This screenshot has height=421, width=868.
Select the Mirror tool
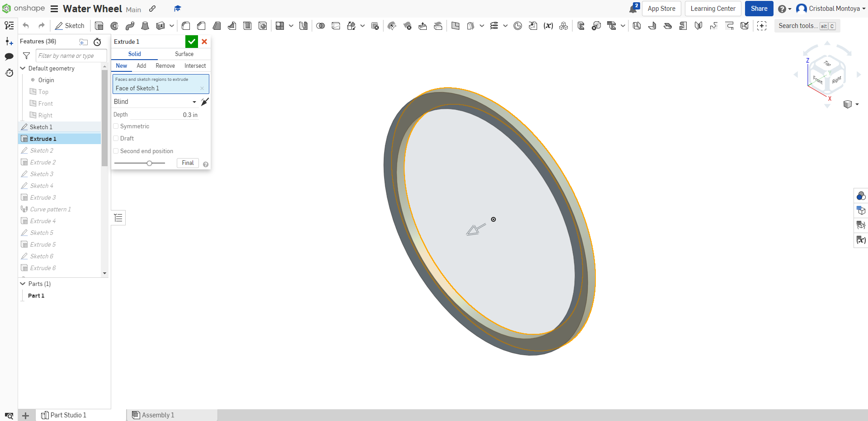pyautogui.click(x=303, y=26)
